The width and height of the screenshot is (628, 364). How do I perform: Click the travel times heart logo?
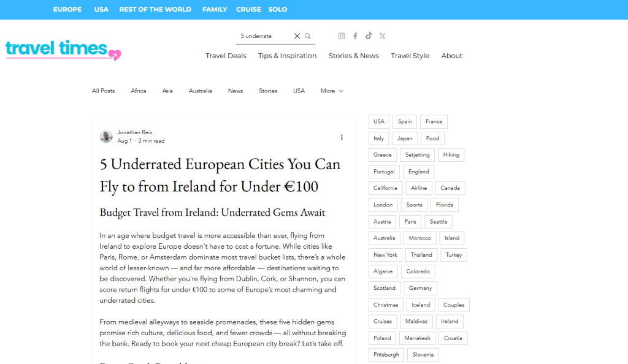115,55
